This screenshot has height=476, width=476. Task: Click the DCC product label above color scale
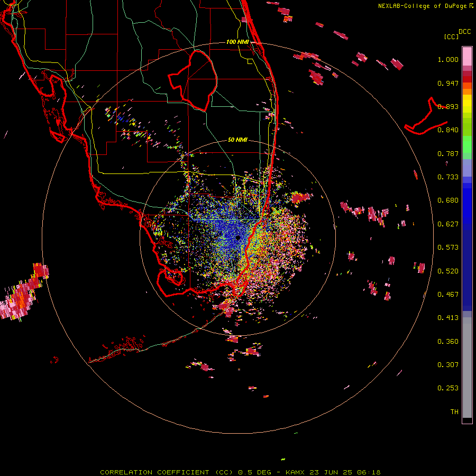tap(464, 32)
